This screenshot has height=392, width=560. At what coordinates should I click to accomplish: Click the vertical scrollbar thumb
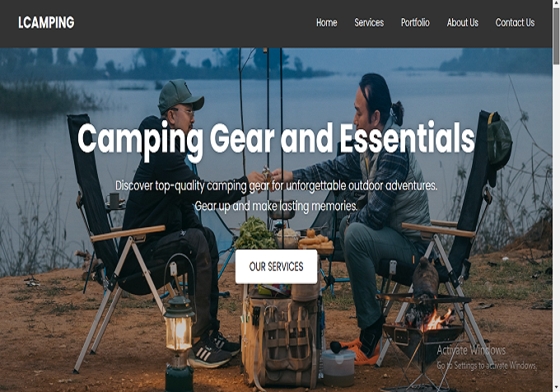556,35
